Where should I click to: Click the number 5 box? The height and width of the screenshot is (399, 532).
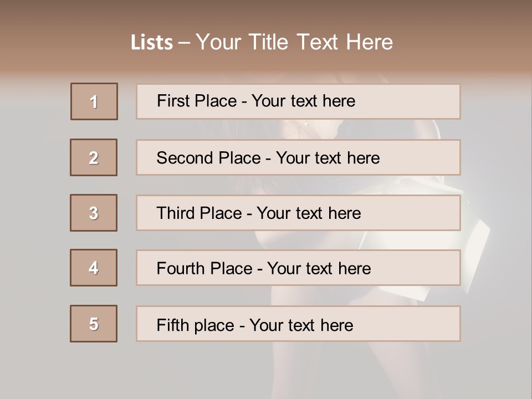(94, 324)
